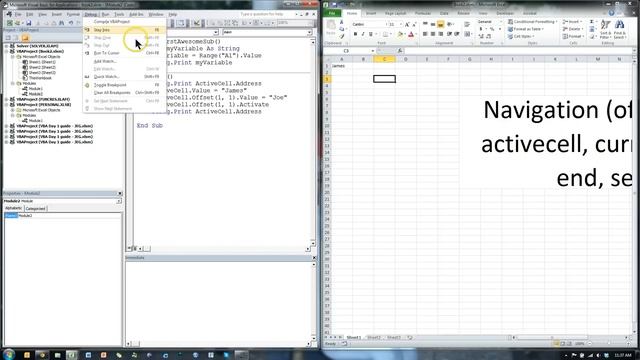This screenshot has height=360, width=640.
Task: Choose Compile VBAProject from Debug menu
Action: 124,22
